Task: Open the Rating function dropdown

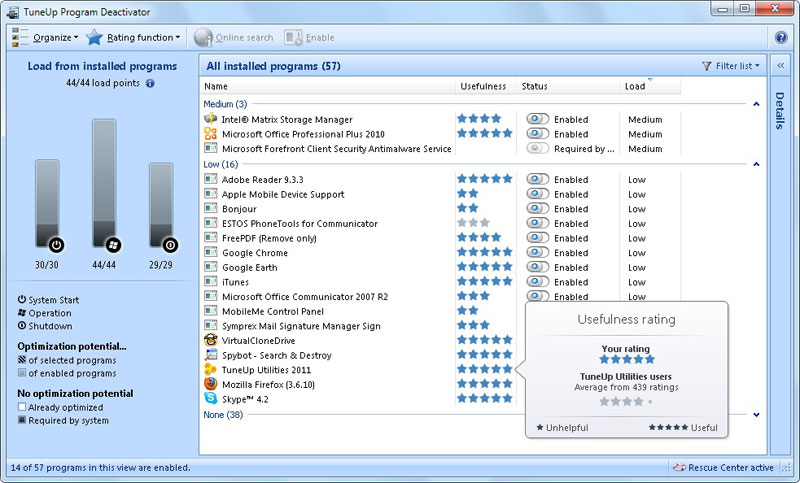Action: [143, 37]
